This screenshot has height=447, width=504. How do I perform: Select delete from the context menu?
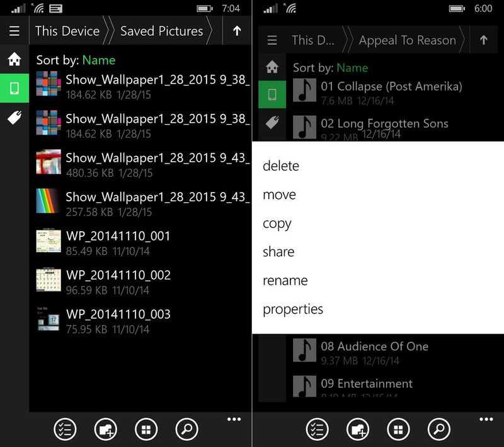tap(281, 166)
